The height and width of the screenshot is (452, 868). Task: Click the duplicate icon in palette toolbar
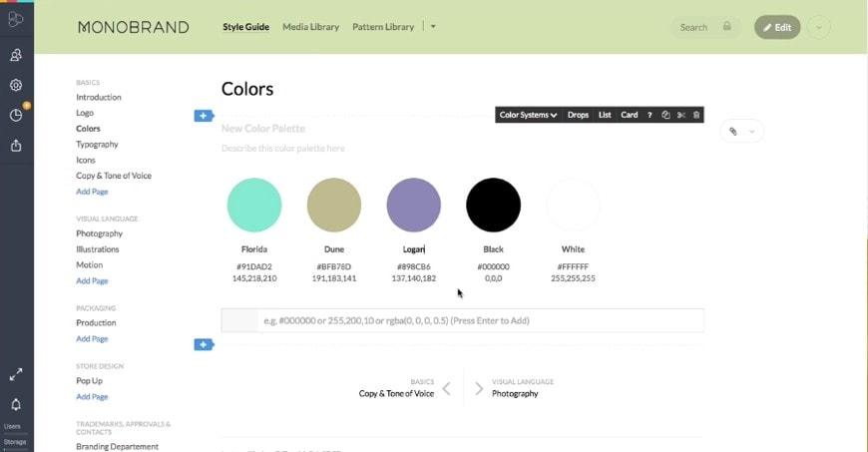point(665,115)
